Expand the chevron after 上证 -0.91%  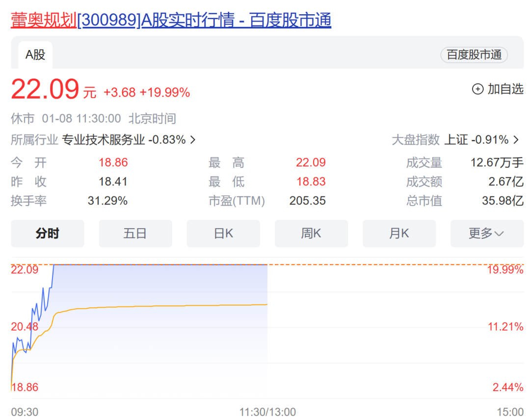(516, 139)
